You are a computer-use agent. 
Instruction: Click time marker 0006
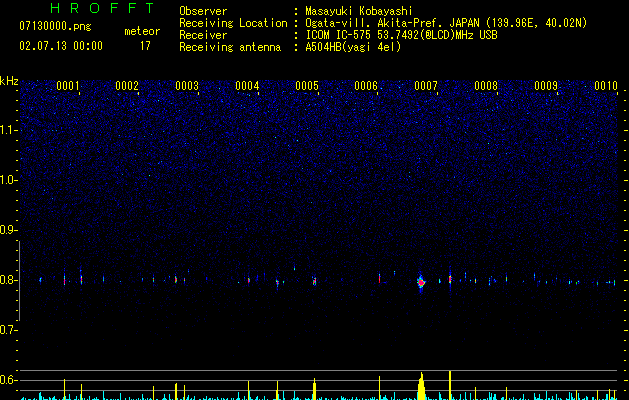click(x=366, y=86)
